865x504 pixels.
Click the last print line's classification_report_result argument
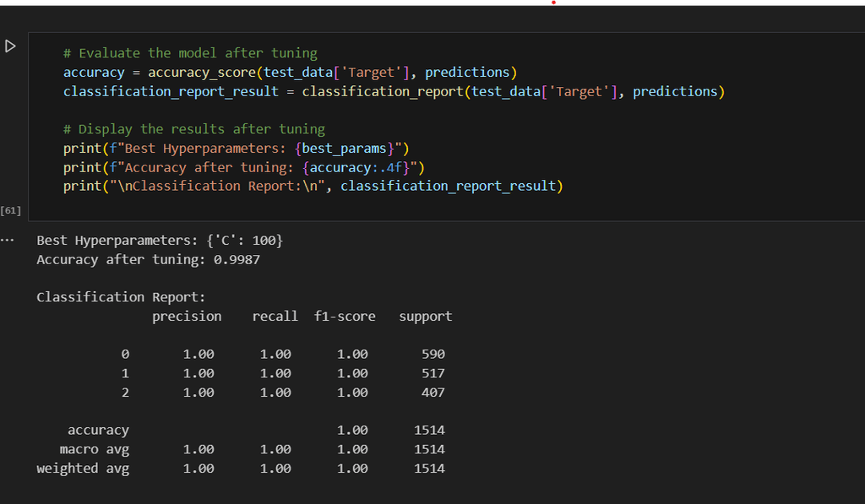tap(448, 186)
